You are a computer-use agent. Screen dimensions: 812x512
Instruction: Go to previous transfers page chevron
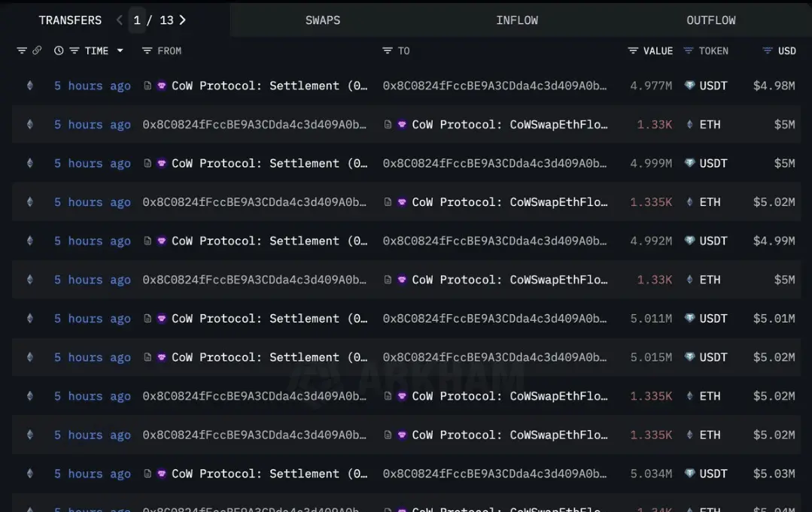120,20
